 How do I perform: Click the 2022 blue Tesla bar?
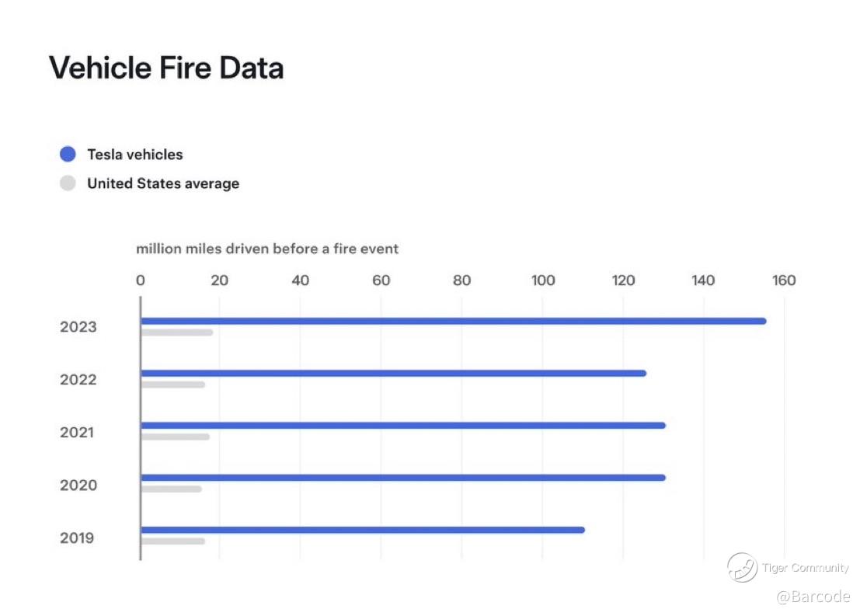(393, 373)
